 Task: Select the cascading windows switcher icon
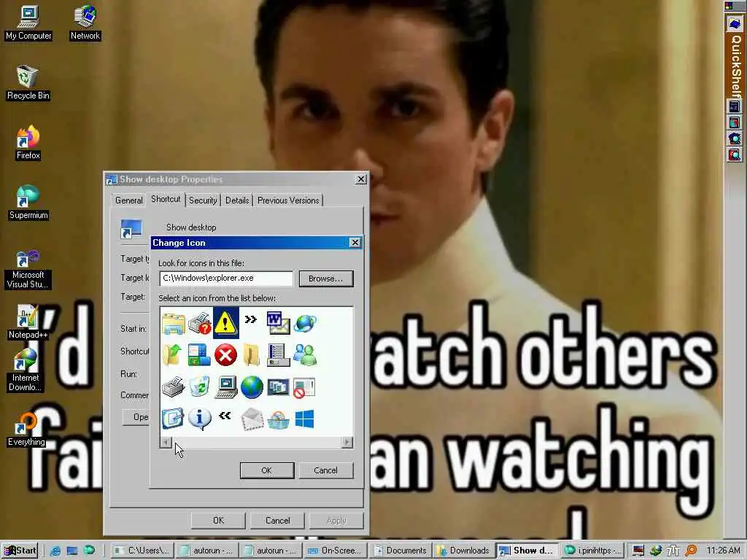[x=278, y=387]
